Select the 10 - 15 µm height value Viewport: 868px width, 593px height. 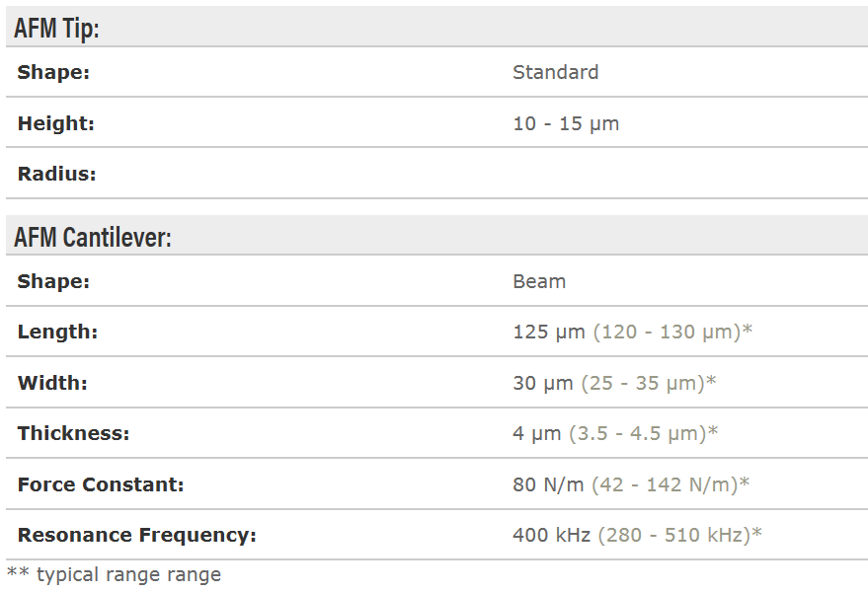566,123
